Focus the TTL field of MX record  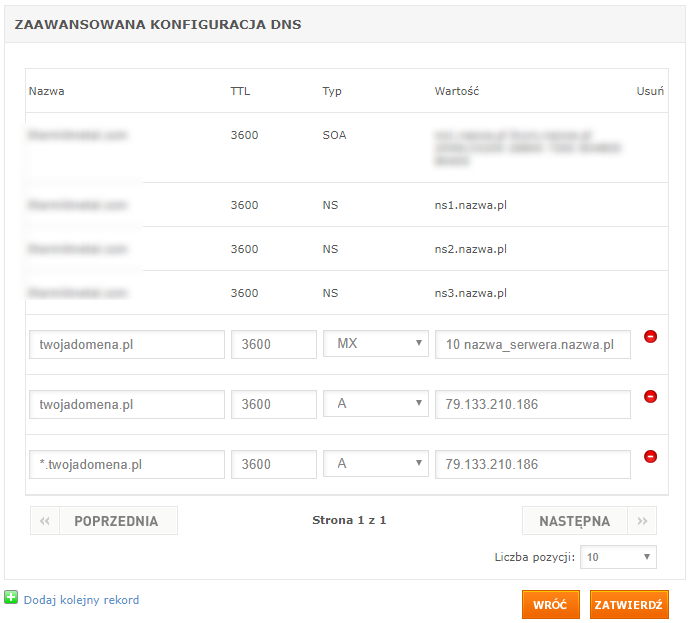[274, 345]
